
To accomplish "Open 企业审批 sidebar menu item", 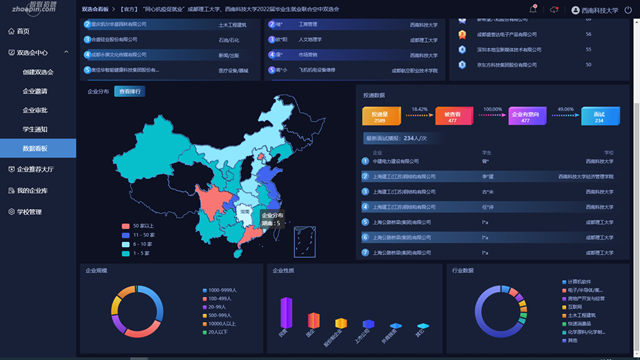I will 35,110.
